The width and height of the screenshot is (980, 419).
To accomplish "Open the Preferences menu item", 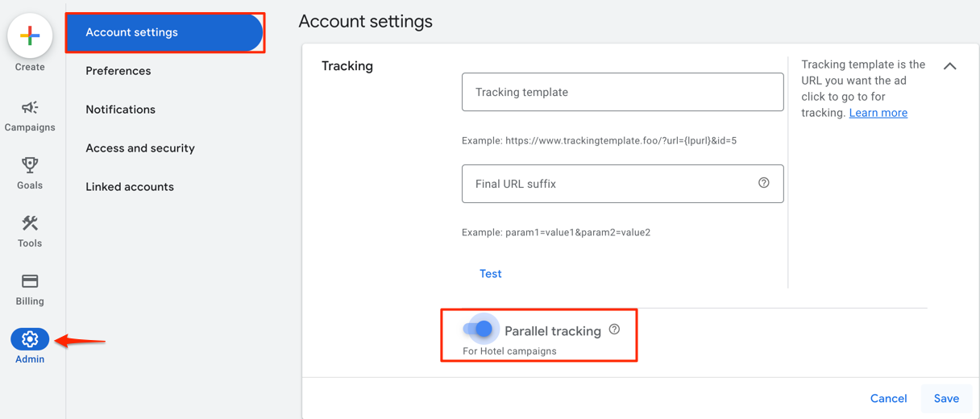I will click(118, 71).
